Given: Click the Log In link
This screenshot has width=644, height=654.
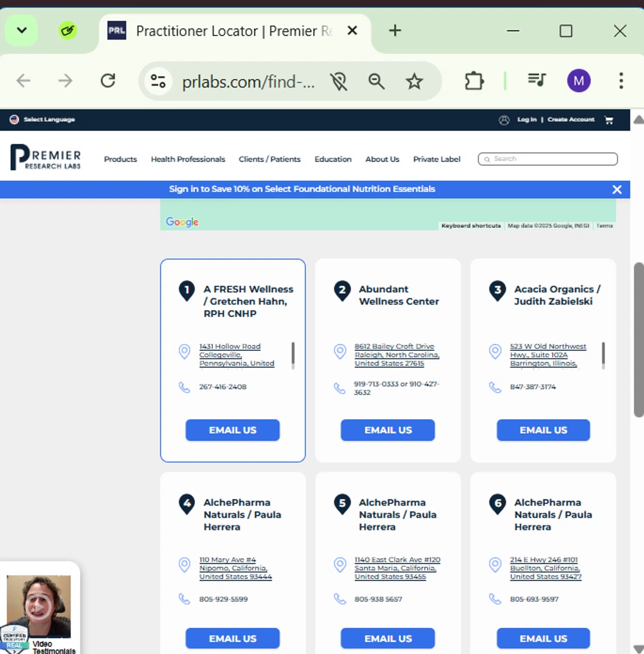Looking at the screenshot, I should (x=527, y=119).
